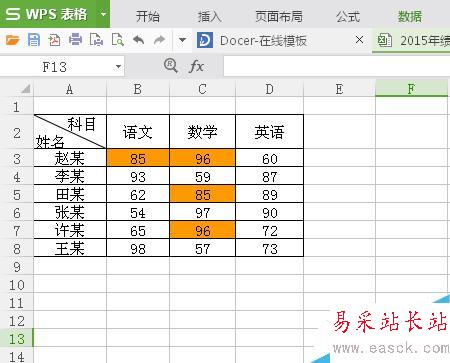This screenshot has width=450, height=363.
Task: Click the find document magnifier icon
Action: point(118,40)
